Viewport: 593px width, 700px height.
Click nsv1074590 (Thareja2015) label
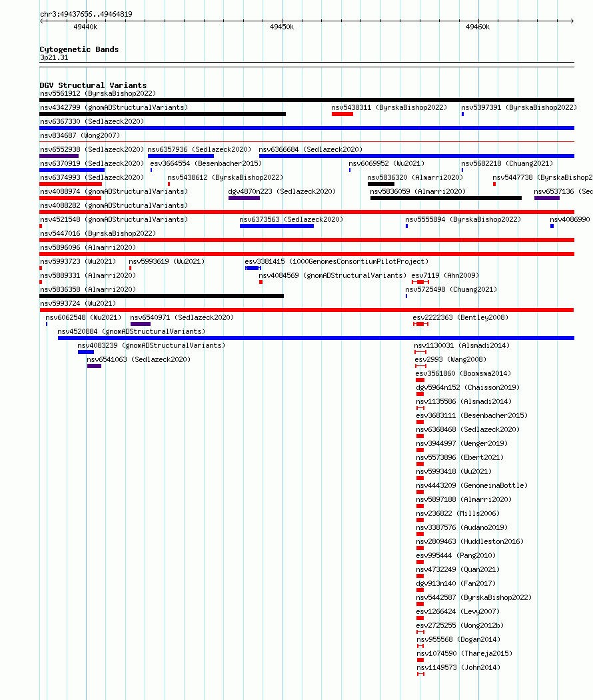tap(464, 653)
